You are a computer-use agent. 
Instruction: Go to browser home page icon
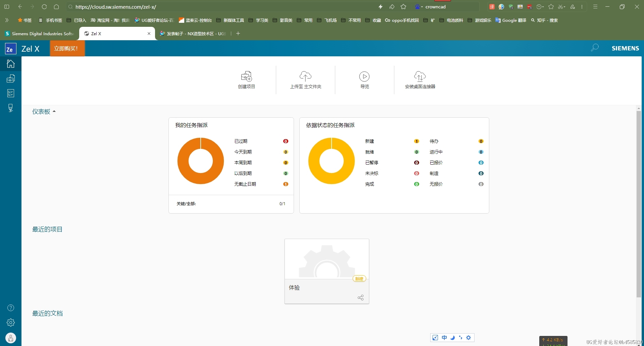pyautogui.click(x=56, y=7)
